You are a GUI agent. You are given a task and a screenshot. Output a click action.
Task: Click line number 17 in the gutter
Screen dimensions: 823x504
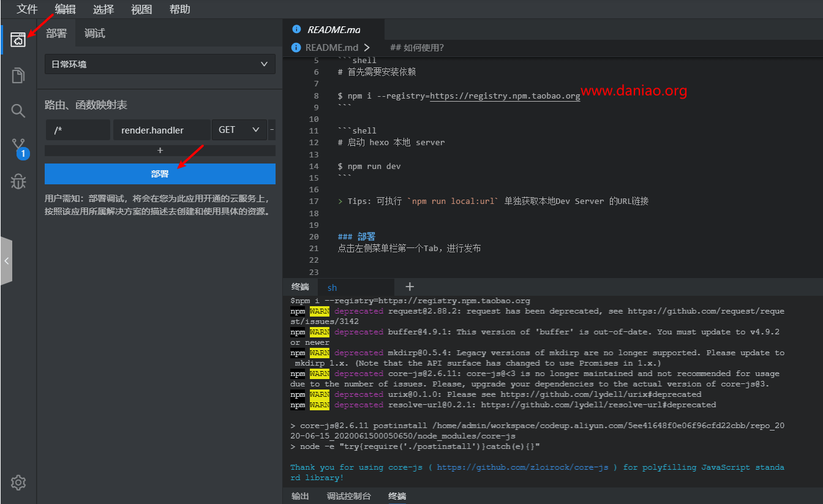[314, 201]
